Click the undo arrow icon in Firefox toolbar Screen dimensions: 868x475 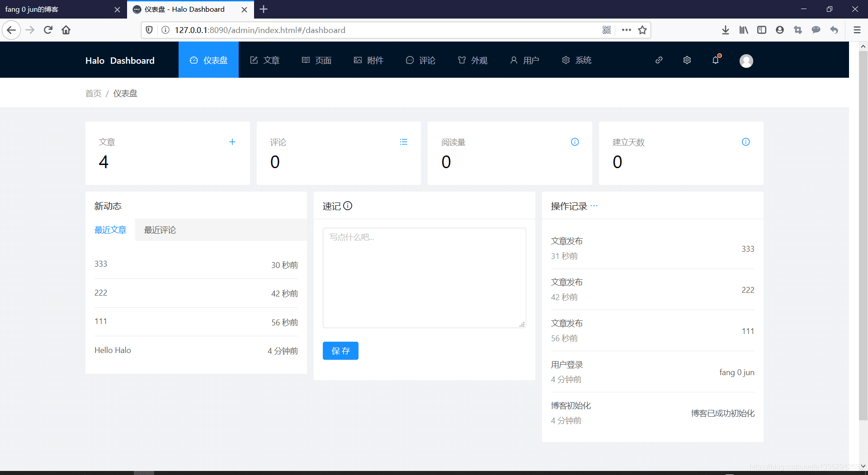(834, 30)
